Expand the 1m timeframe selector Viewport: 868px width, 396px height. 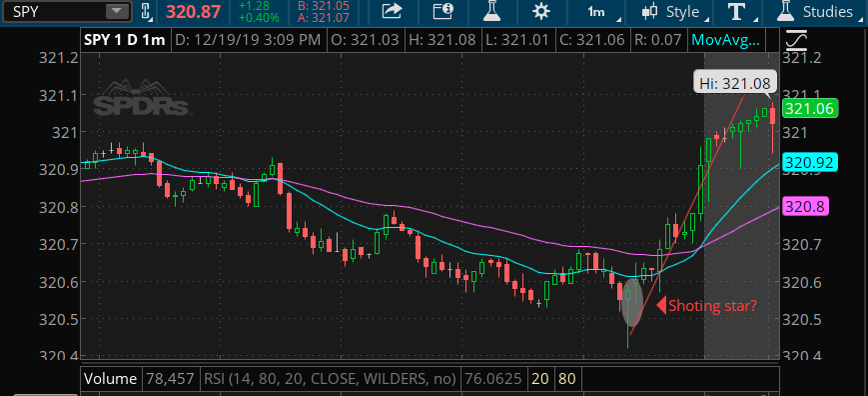pyautogui.click(x=600, y=12)
